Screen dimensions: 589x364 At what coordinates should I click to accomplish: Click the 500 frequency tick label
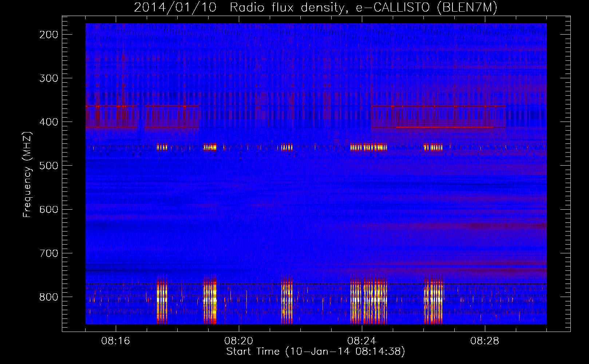pyautogui.click(x=49, y=166)
